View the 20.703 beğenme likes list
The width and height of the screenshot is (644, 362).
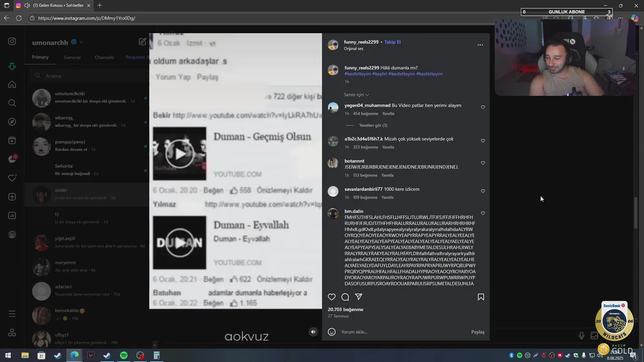tap(346, 310)
